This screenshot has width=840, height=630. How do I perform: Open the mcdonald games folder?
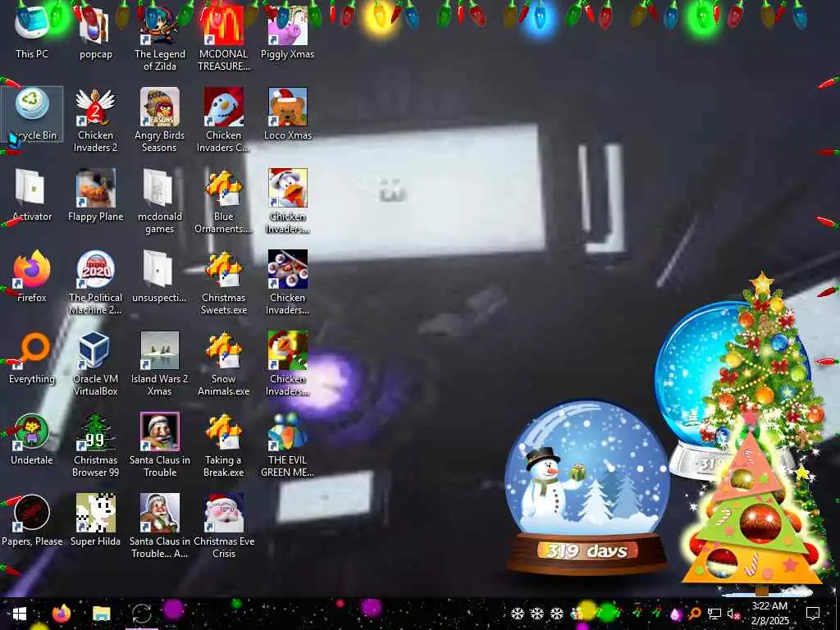[x=160, y=201]
